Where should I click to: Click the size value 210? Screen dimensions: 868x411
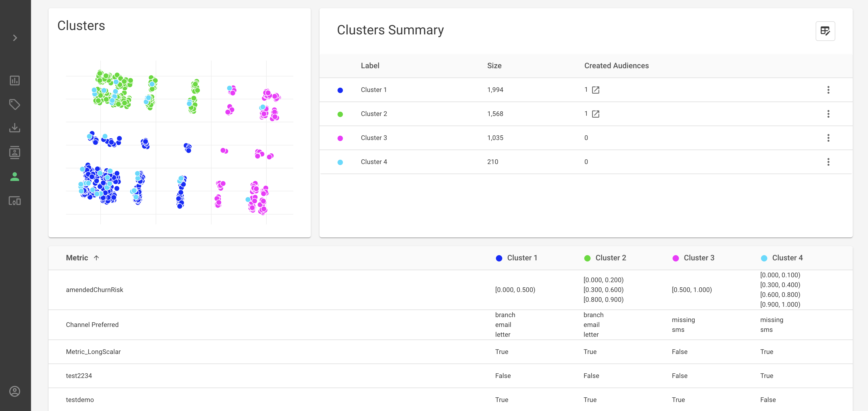pos(493,162)
